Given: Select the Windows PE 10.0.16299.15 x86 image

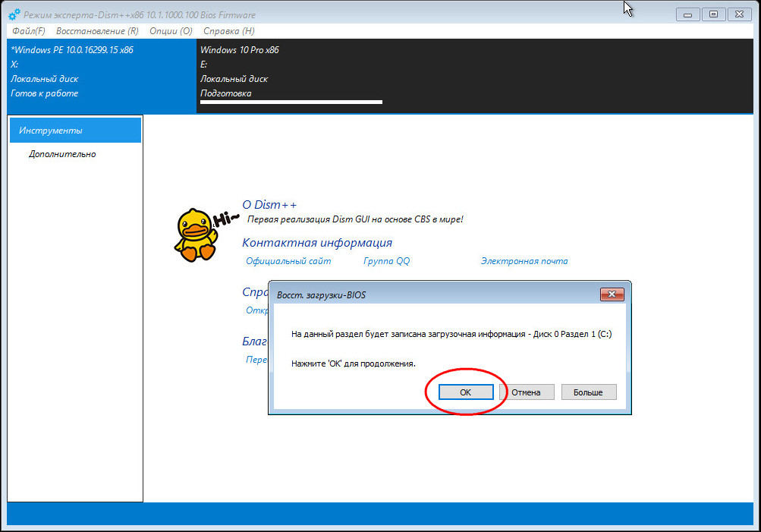Looking at the screenshot, I should [102, 76].
